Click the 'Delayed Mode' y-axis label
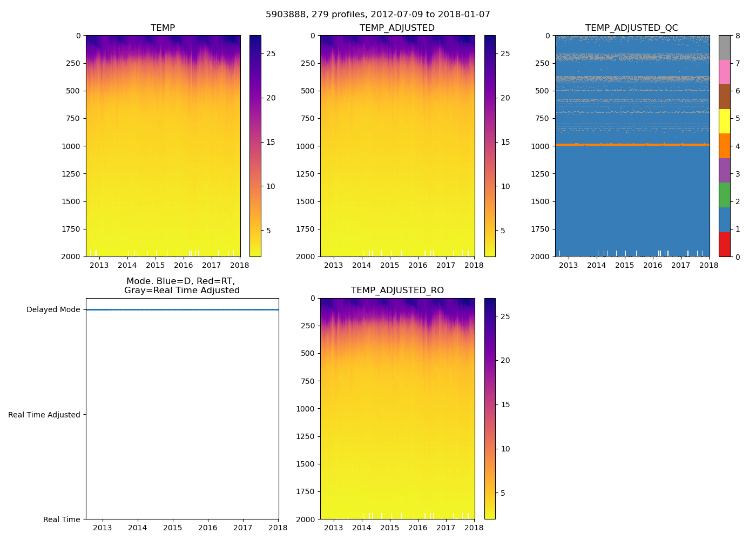Viewport: 756px width, 540px height. (53, 309)
